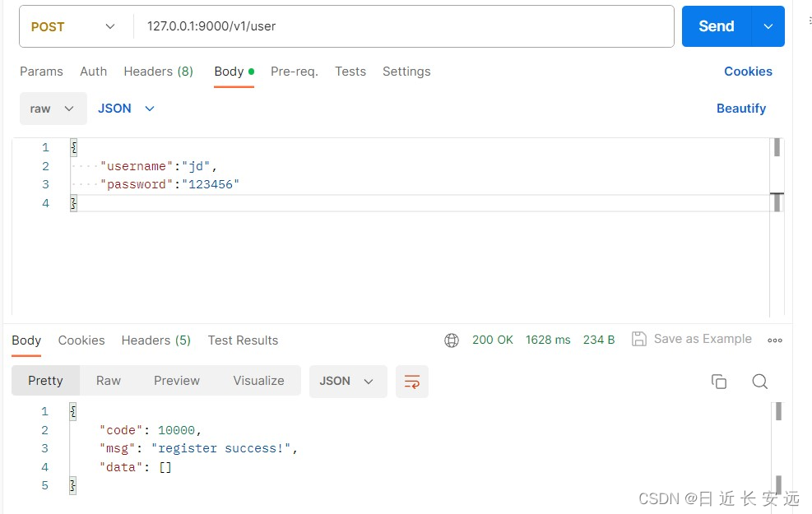Screen dimensions: 812x514
Task: Click the 200 OK status text
Action: click(x=493, y=340)
